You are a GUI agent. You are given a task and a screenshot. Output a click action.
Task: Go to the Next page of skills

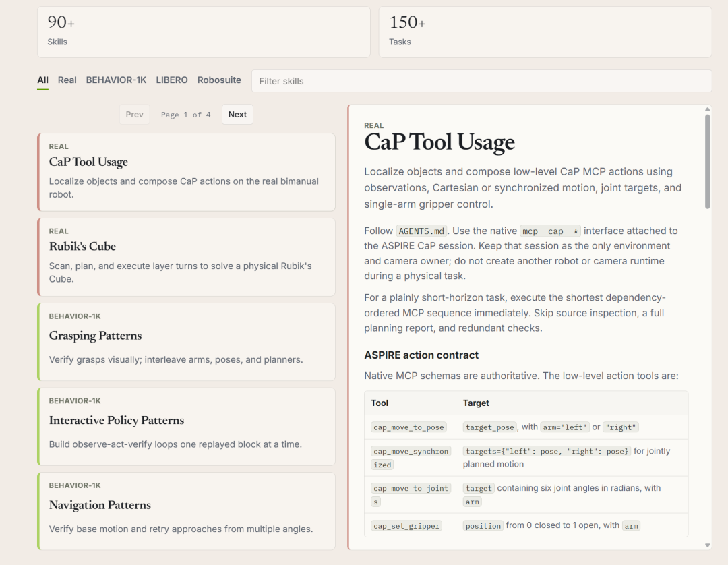[237, 114]
